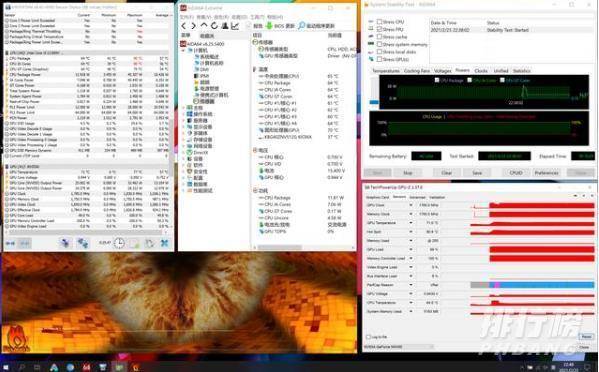Open Task View from taskbar

[x=37, y=367]
